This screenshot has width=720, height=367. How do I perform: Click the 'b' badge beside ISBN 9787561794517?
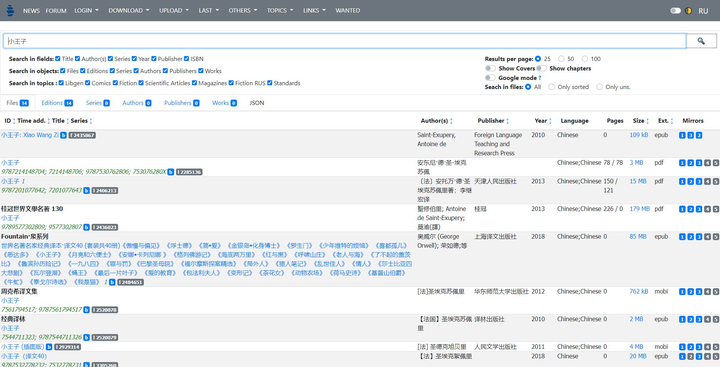[86, 310]
